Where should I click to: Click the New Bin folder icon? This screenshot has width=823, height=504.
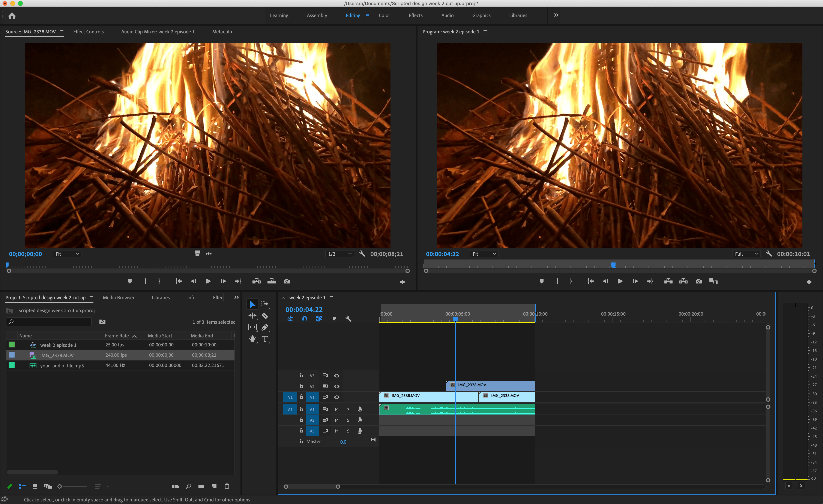tap(201, 486)
